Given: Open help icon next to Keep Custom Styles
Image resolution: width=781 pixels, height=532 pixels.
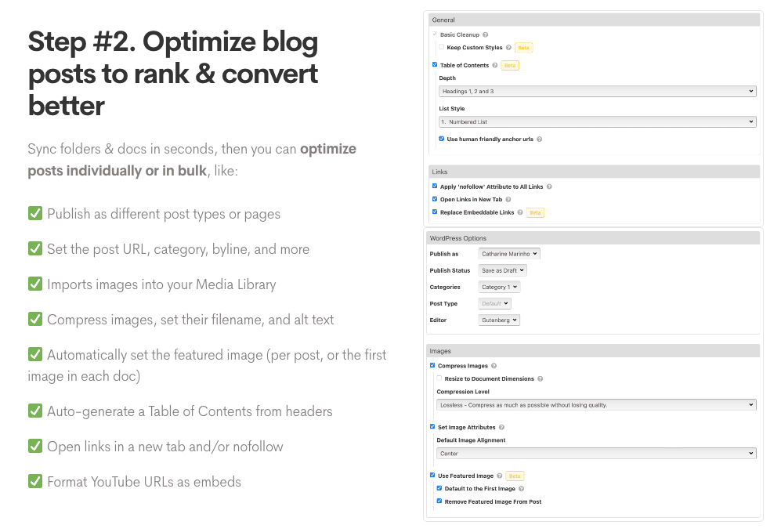Looking at the screenshot, I should 508,48.
